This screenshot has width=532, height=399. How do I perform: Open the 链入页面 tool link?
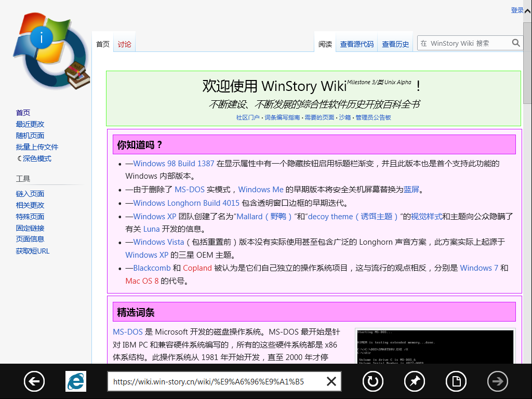(30, 194)
